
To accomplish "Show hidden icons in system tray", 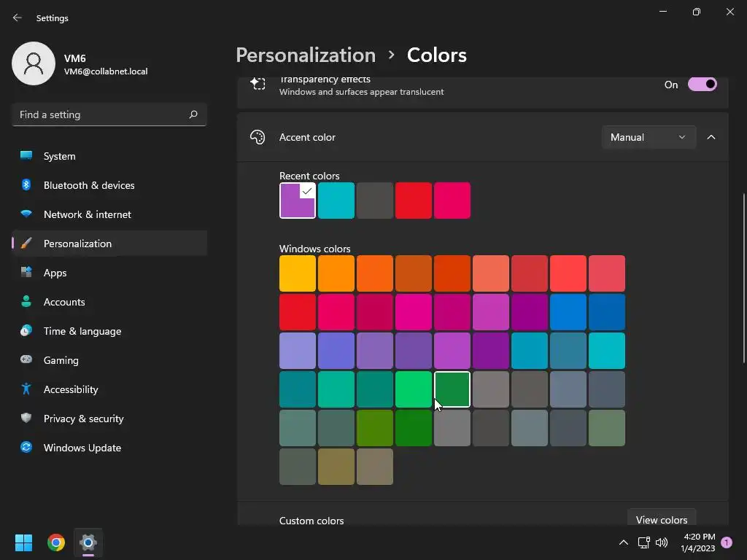I will [x=623, y=542].
